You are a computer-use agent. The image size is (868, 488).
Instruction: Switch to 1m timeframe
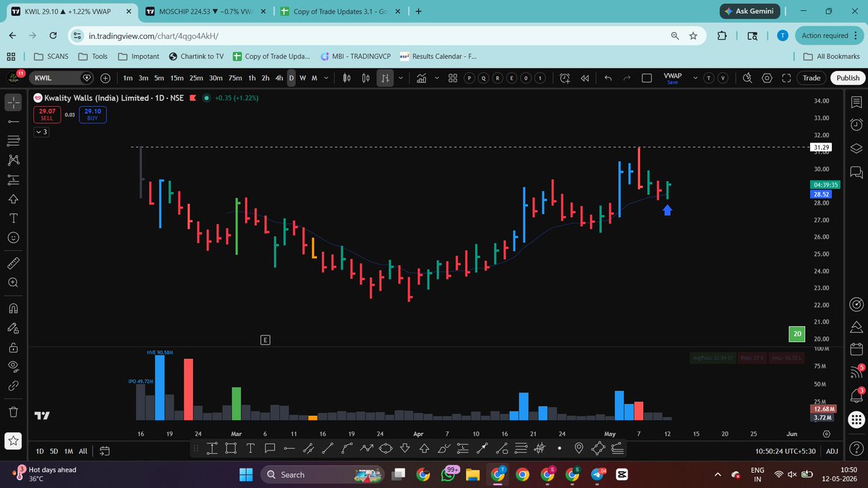(128, 78)
